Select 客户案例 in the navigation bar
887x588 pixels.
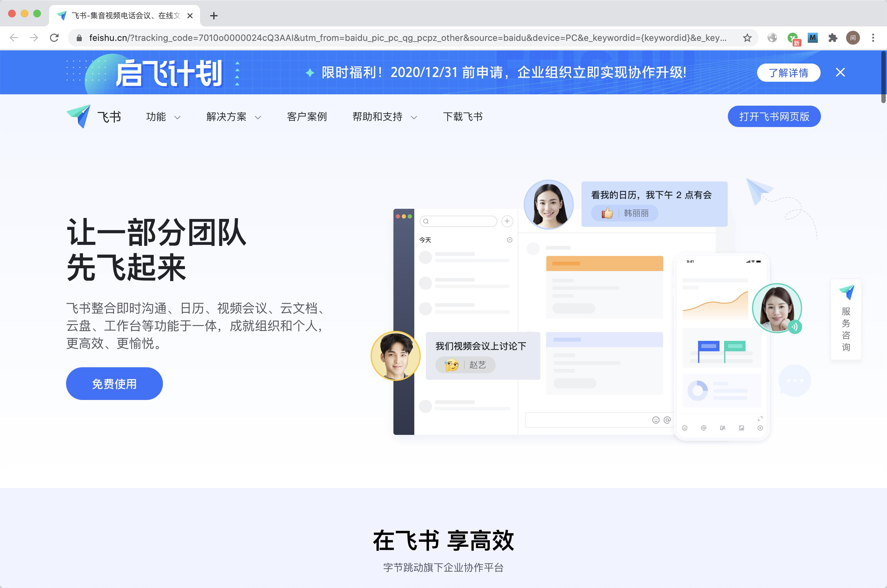pyautogui.click(x=307, y=117)
